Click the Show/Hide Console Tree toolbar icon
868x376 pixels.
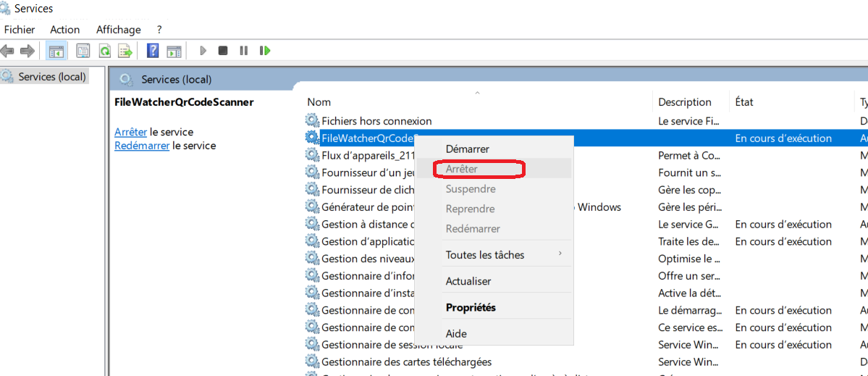coord(56,51)
